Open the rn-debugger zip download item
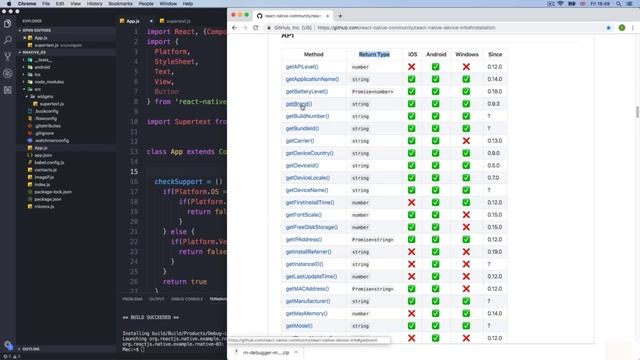Screen dimensions: 640x360 click(x=266, y=352)
